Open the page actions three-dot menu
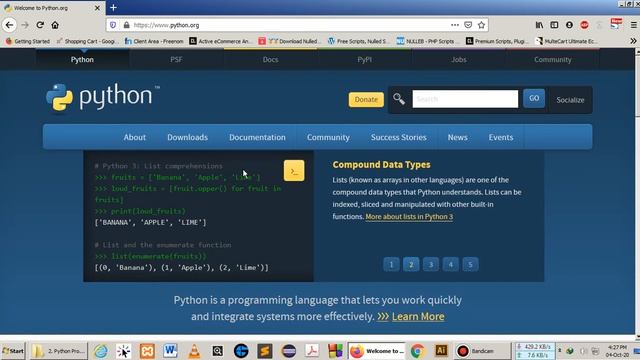This screenshot has height=360, width=640. (455, 25)
